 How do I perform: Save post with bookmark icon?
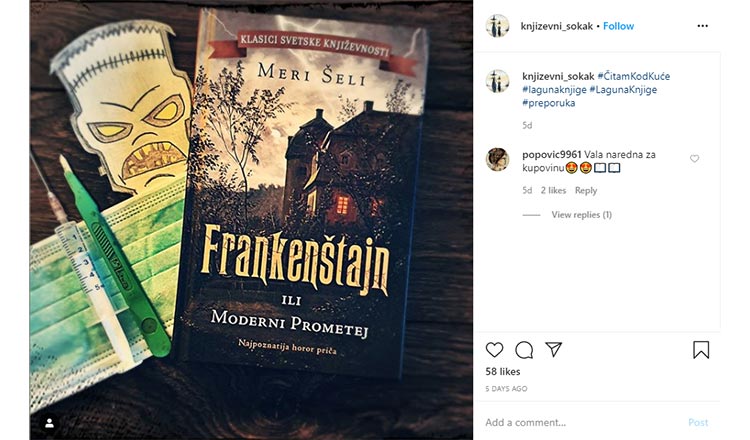point(701,350)
